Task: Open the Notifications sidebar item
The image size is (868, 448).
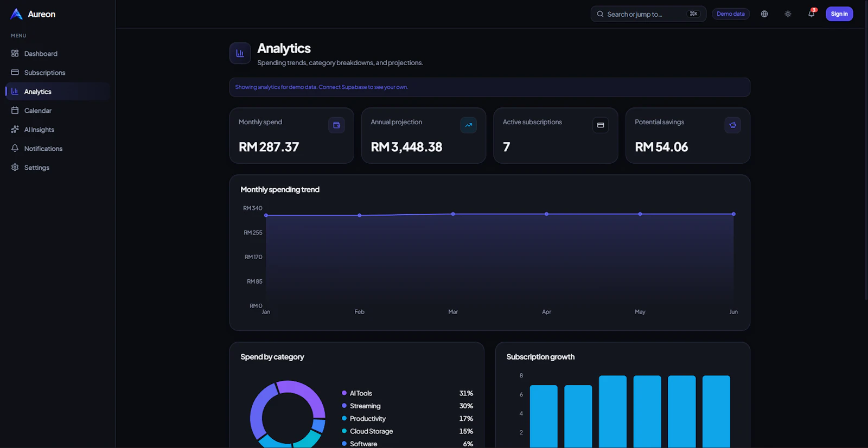Action: 58,149
